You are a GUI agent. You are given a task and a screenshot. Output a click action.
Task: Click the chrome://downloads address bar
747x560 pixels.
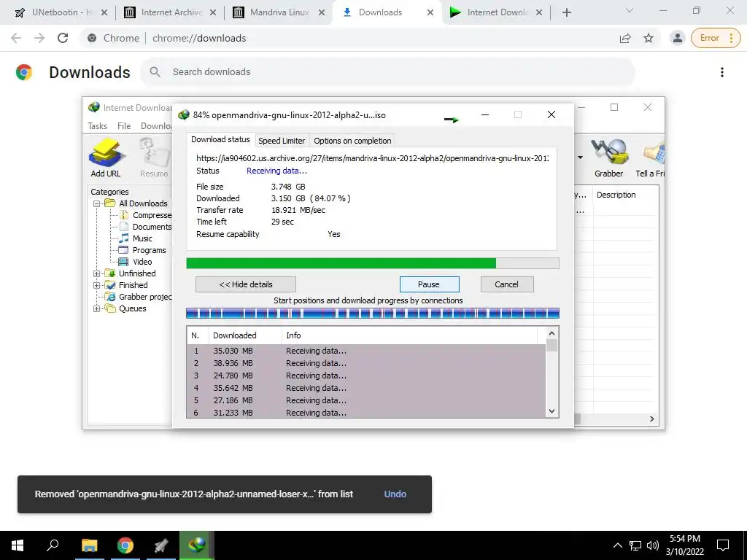click(199, 38)
